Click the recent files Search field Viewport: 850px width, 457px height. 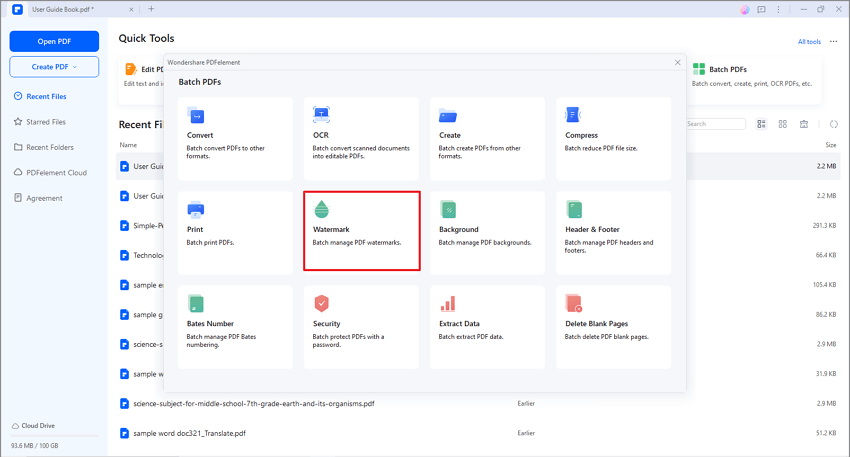point(716,124)
